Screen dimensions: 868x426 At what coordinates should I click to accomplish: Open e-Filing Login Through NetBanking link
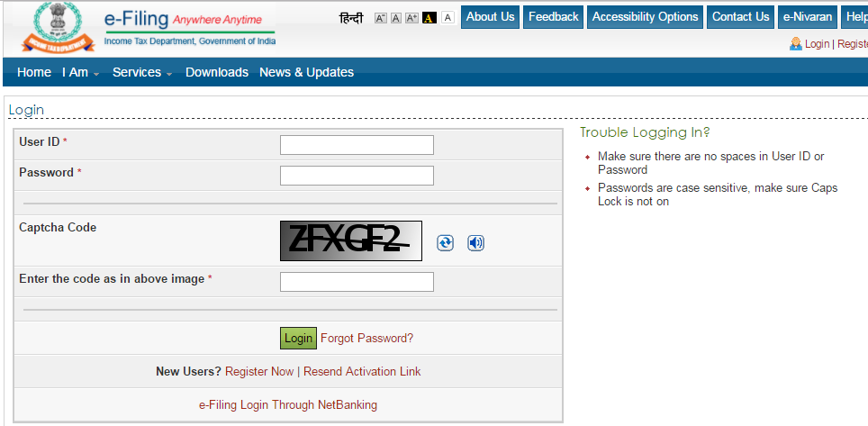tap(288, 405)
